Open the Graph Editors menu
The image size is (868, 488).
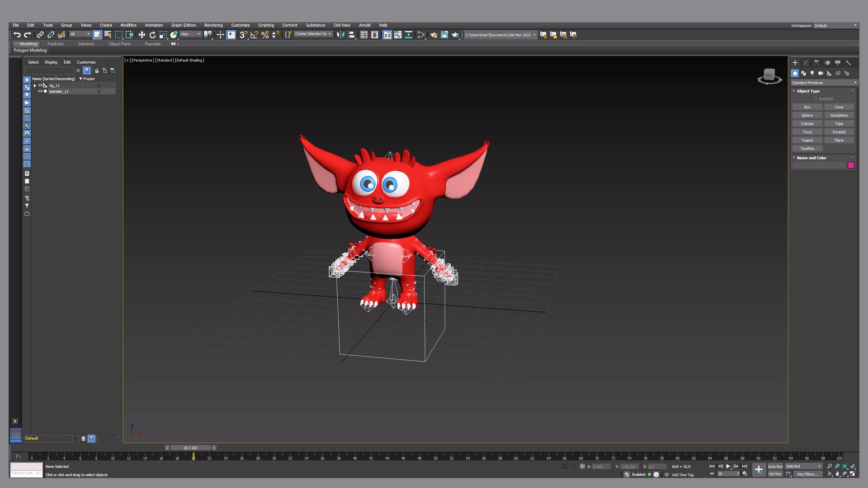click(184, 25)
